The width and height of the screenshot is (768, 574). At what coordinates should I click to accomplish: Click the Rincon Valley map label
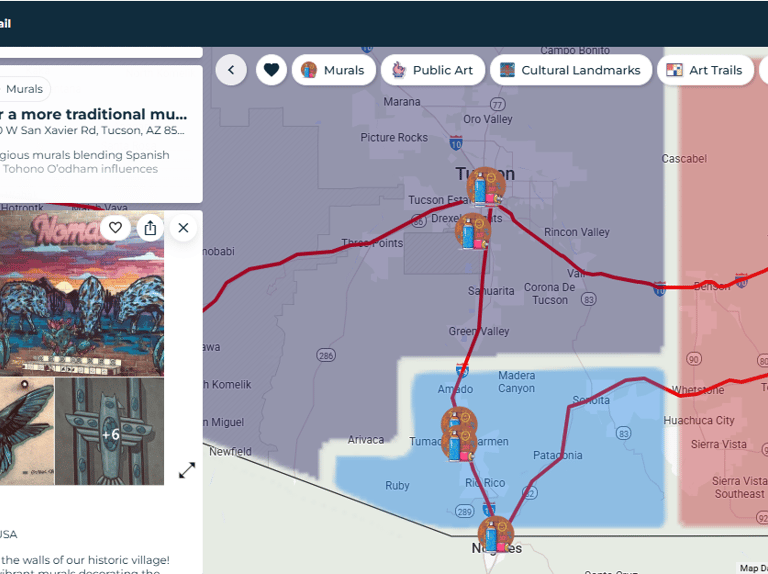pyautogui.click(x=577, y=232)
